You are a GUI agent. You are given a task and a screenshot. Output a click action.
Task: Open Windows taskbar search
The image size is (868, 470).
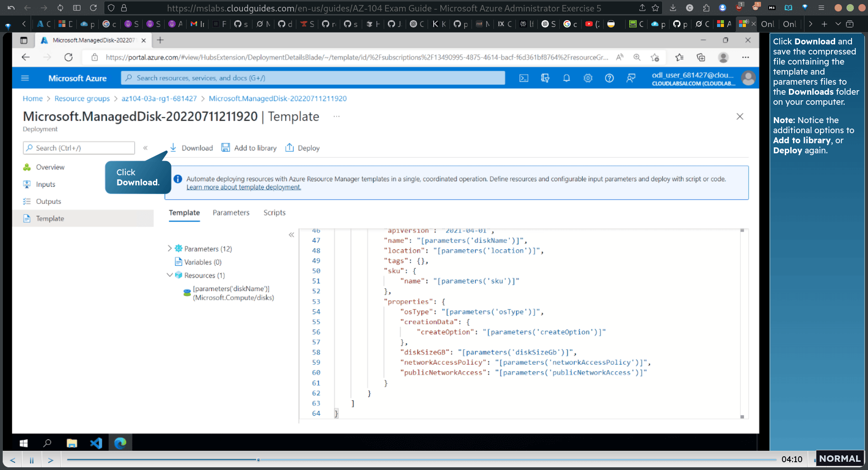tap(47, 443)
